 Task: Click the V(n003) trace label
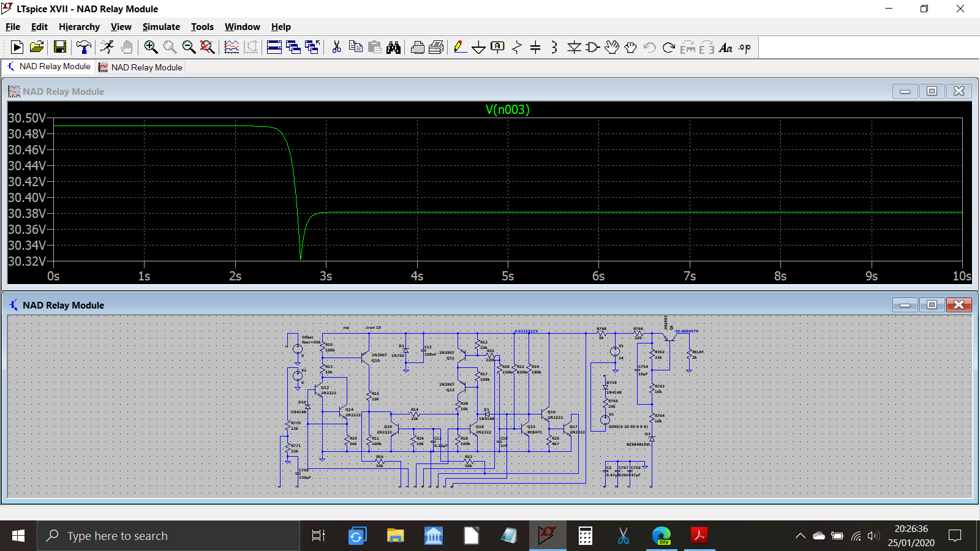tap(507, 110)
